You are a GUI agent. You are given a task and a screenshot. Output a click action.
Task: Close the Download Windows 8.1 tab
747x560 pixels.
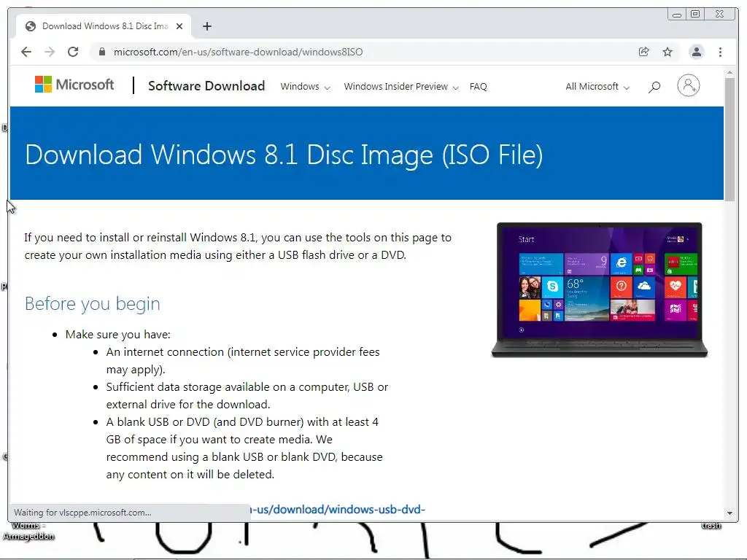pyautogui.click(x=179, y=26)
